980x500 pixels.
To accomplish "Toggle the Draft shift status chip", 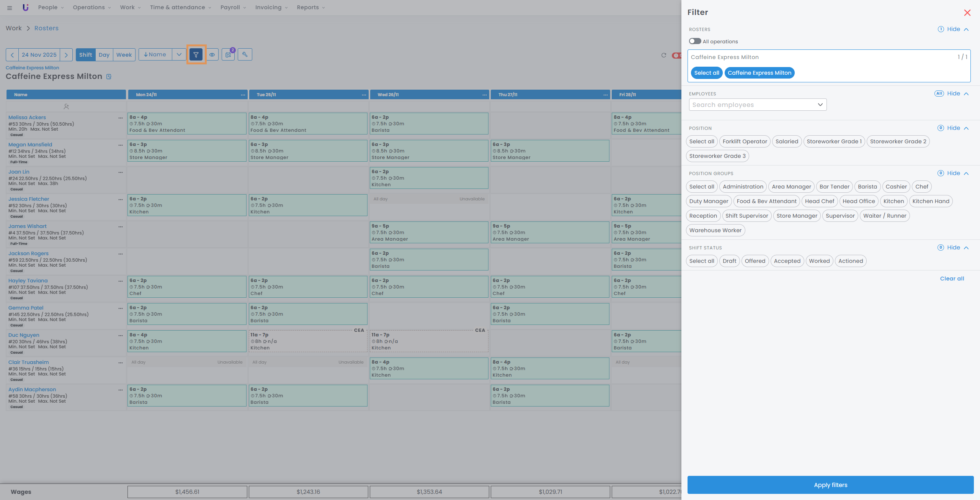I will coord(729,261).
